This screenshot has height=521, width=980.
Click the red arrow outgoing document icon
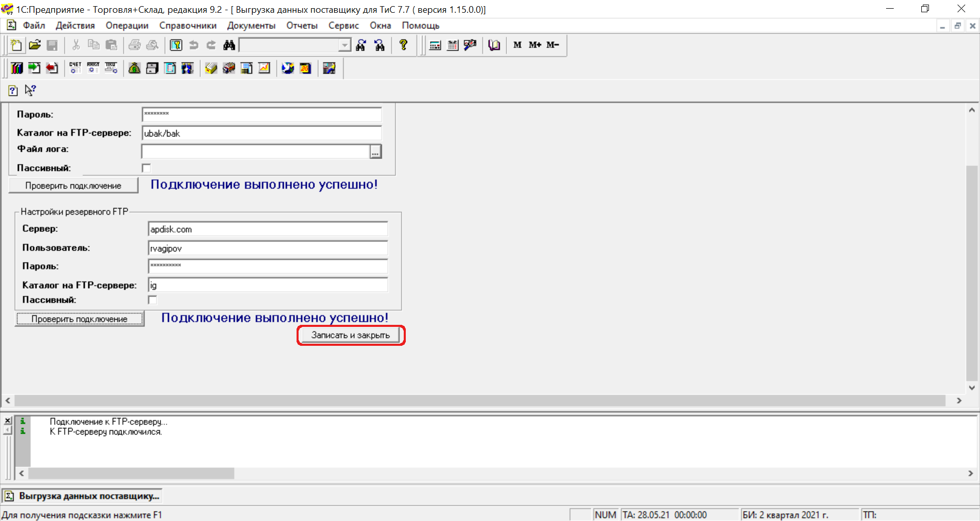(52, 68)
